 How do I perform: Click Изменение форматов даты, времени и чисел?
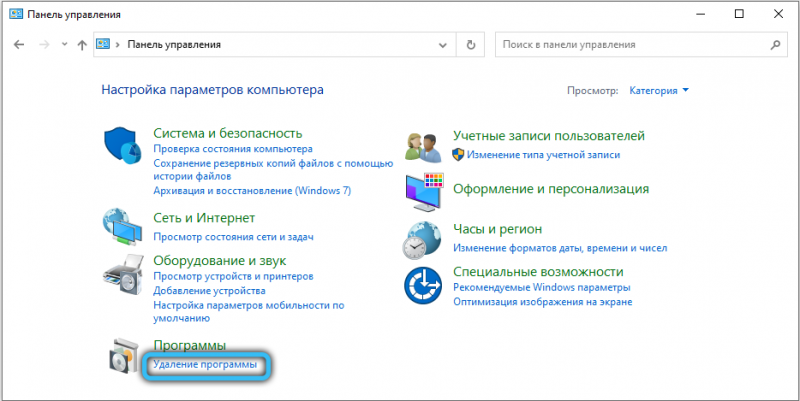coord(560,248)
